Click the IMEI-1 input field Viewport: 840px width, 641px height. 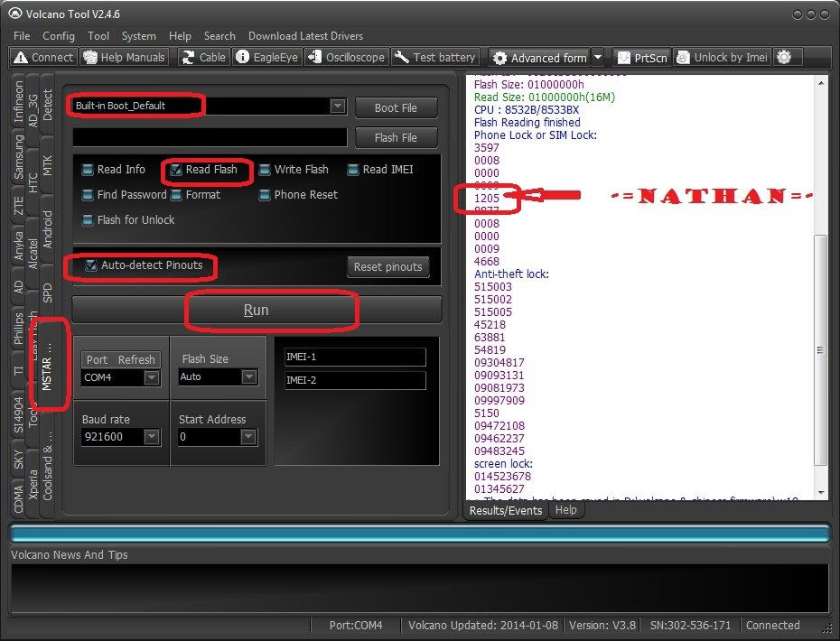point(355,358)
